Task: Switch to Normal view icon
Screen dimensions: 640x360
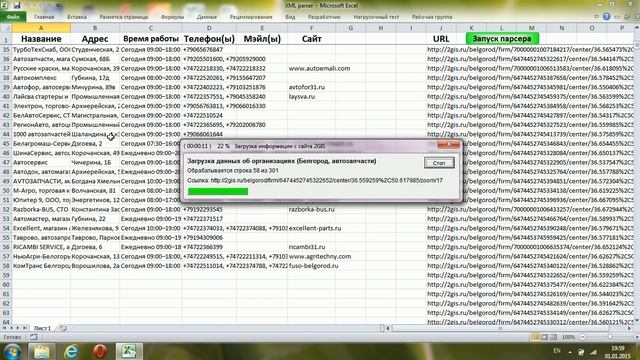Action: tap(536, 337)
